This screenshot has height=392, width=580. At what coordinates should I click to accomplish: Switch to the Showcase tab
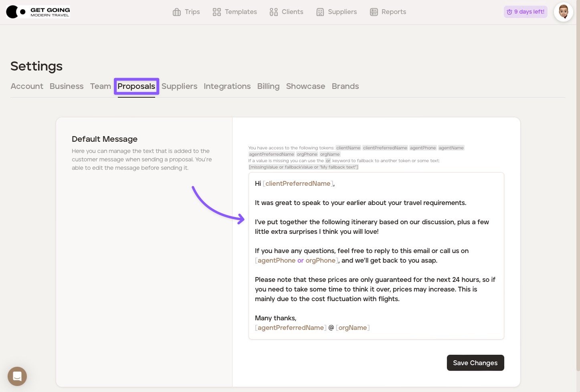click(x=305, y=86)
